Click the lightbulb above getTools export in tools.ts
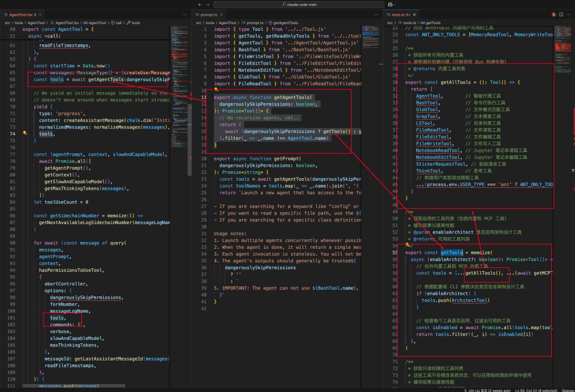 (408, 245)
